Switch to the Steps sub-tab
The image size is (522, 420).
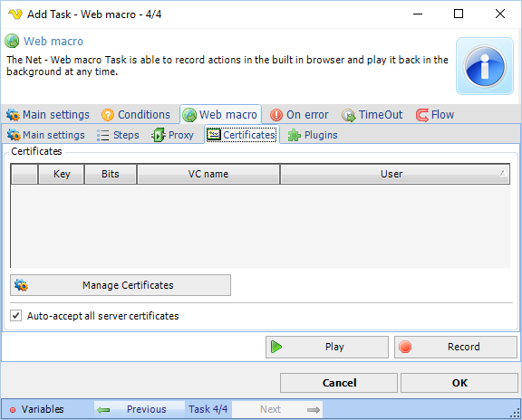click(x=118, y=135)
